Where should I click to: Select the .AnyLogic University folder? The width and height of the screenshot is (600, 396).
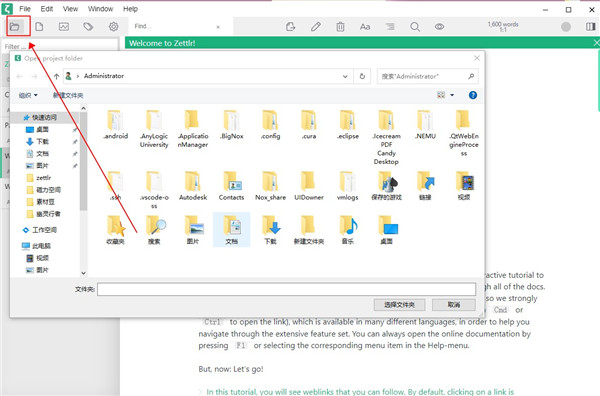[x=154, y=129]
